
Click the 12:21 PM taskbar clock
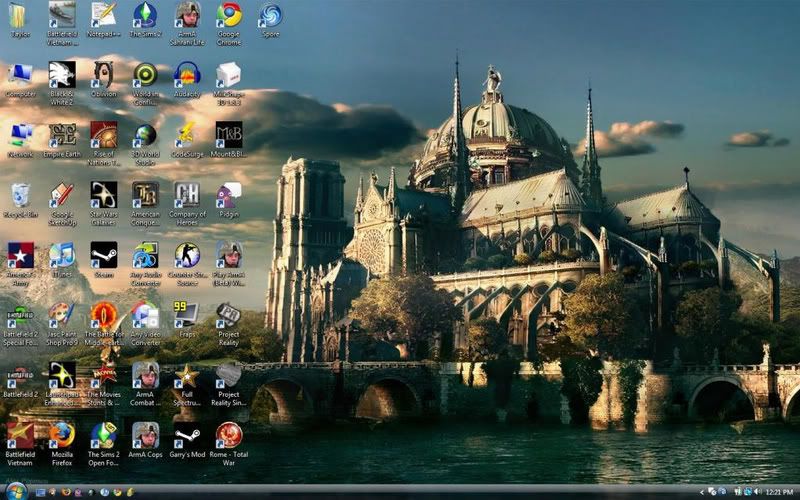(x=780, y=492)
